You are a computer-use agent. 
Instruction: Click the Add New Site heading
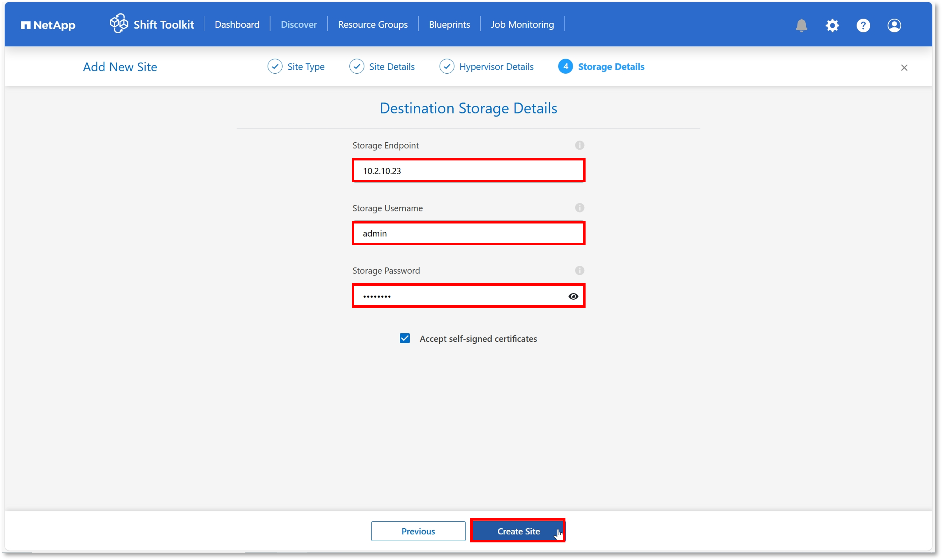(120, 67)
